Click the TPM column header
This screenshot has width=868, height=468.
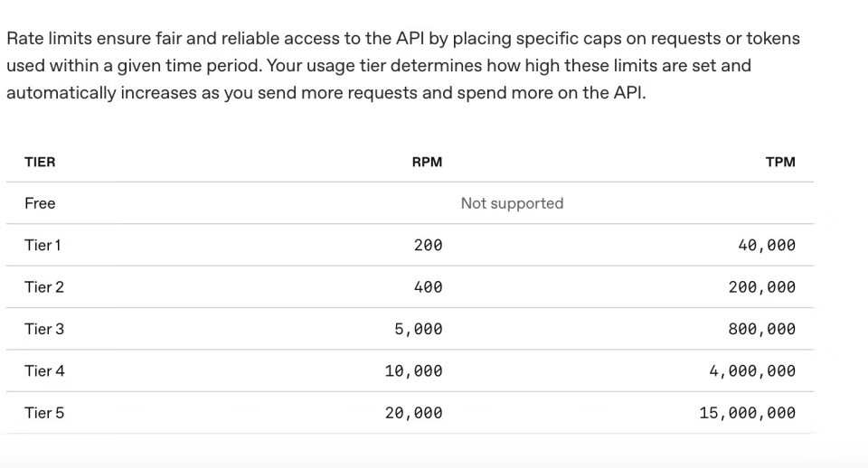coord(780,163)
